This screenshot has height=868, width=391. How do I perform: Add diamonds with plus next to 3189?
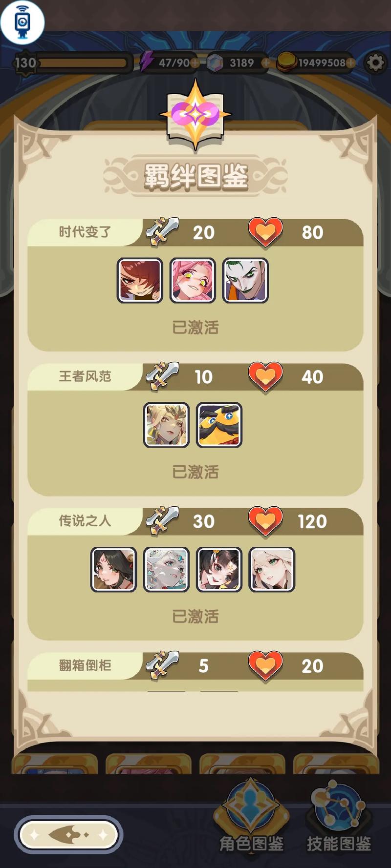coord(266,63)
